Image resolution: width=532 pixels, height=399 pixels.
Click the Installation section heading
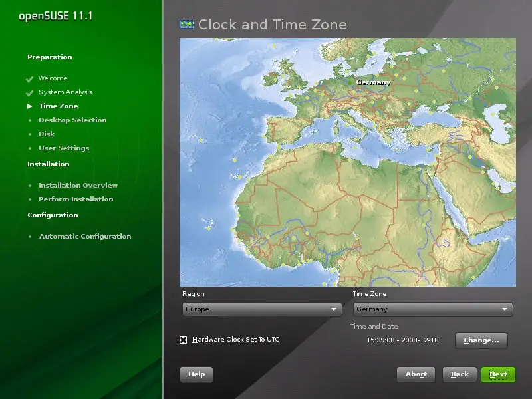[48, 164]
